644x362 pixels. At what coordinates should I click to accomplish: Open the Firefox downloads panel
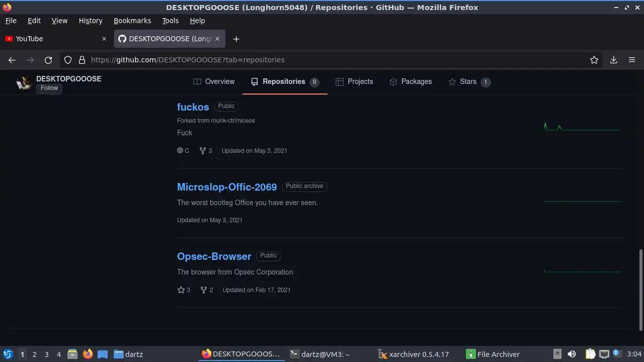click(614, 60)
